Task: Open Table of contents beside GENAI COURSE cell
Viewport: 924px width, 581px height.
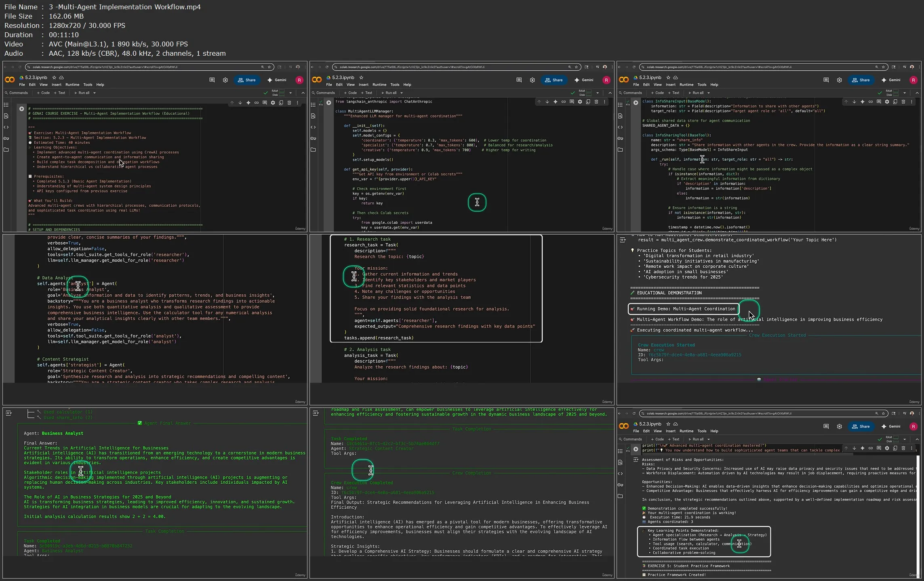Action: 6,105
